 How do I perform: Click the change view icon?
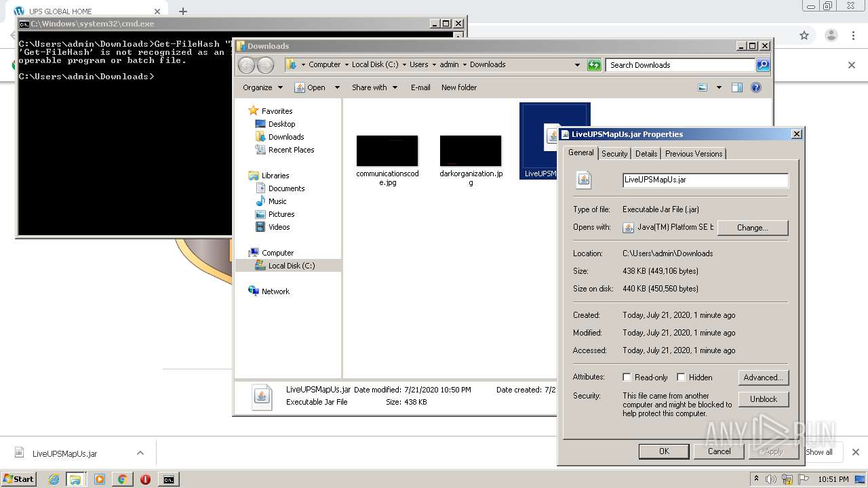[703, 87]
